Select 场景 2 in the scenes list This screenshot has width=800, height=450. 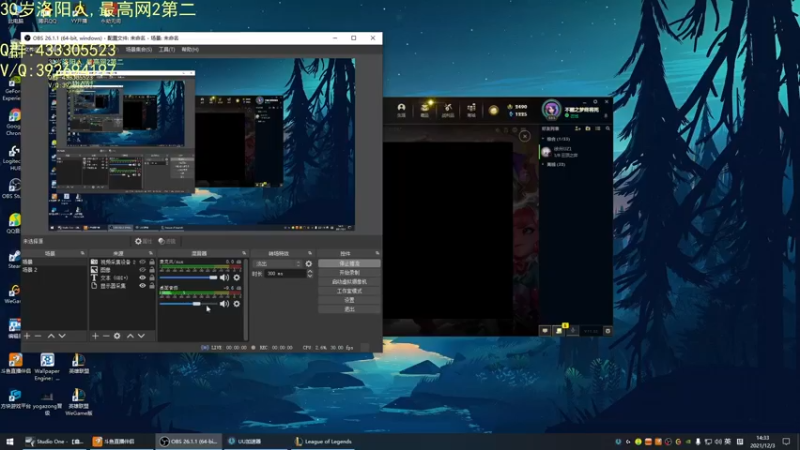[54, 270]
